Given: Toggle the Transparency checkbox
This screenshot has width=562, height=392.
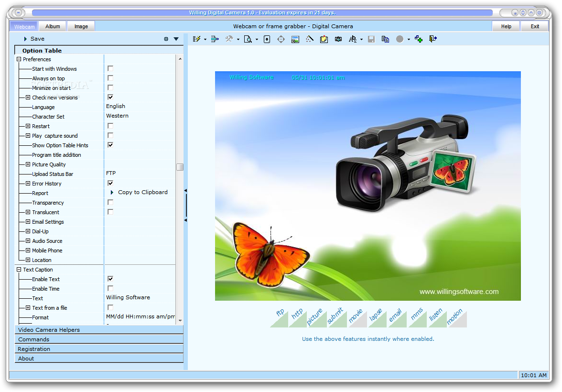Looking at the screenshot, I should click(x=110, y=202).
